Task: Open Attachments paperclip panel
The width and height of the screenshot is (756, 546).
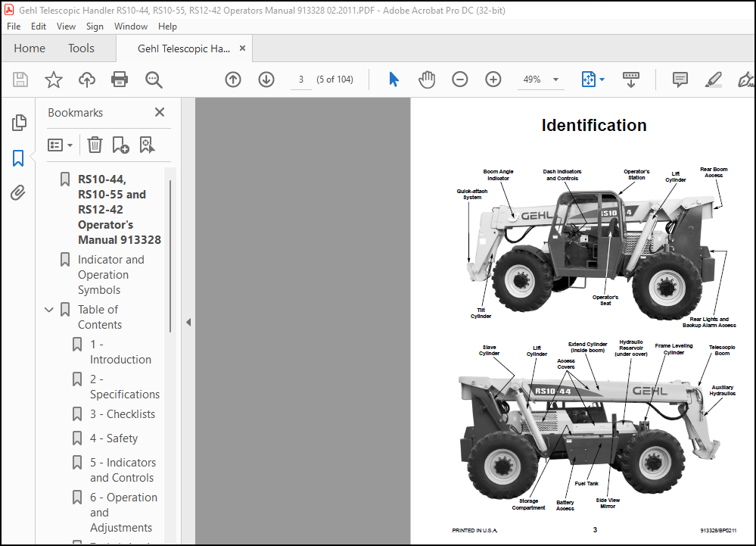Action: (18, 192)
